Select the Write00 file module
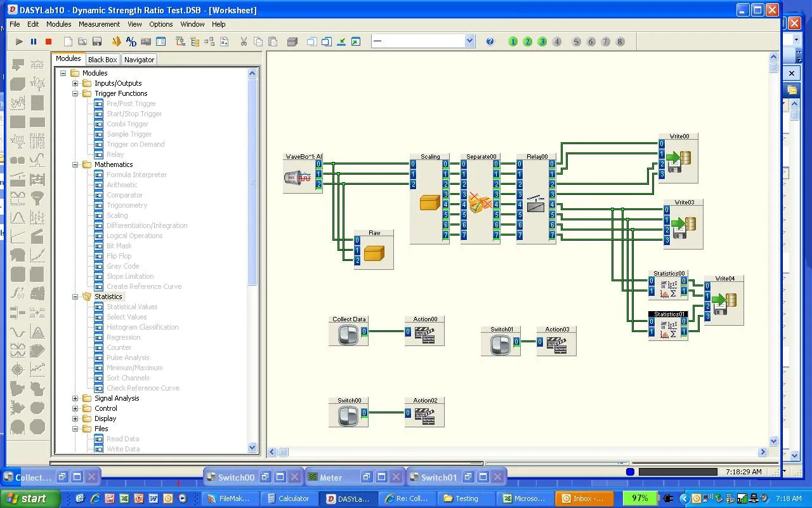The image size is (812, 508). (678, 158)
